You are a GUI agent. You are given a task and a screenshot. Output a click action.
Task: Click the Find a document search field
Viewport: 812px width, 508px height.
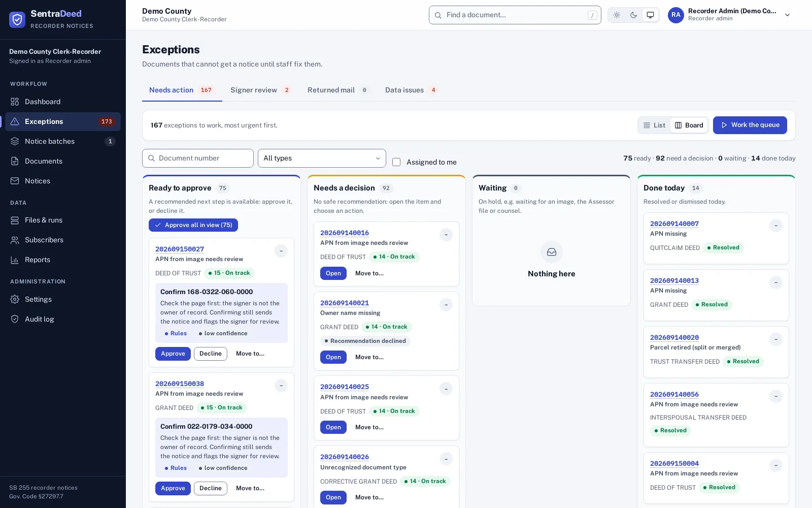[515, 15]
